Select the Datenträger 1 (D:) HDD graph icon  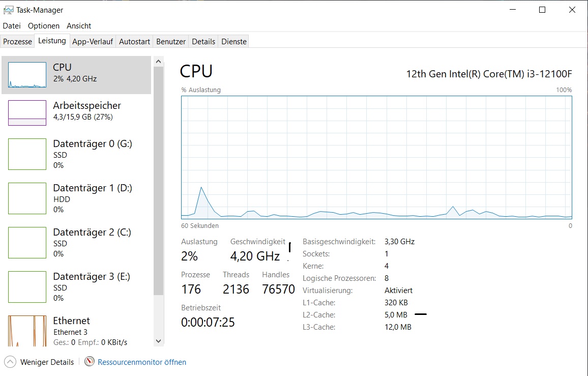[x=27, y=198]
